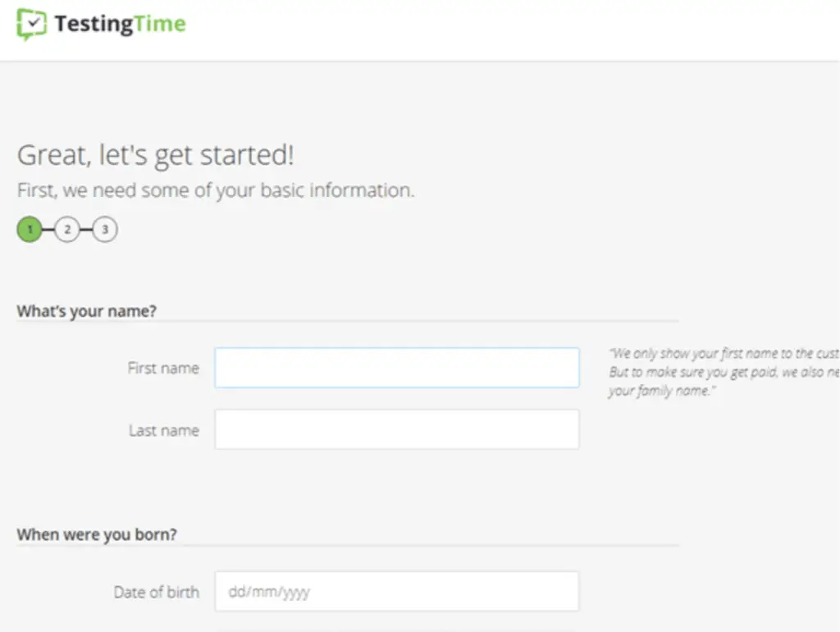Image resolution: width=840 pixels, height=632 pixels.
Task: Click the TestingTime speech-bubble checkmark logo
Action: point(32,24)
